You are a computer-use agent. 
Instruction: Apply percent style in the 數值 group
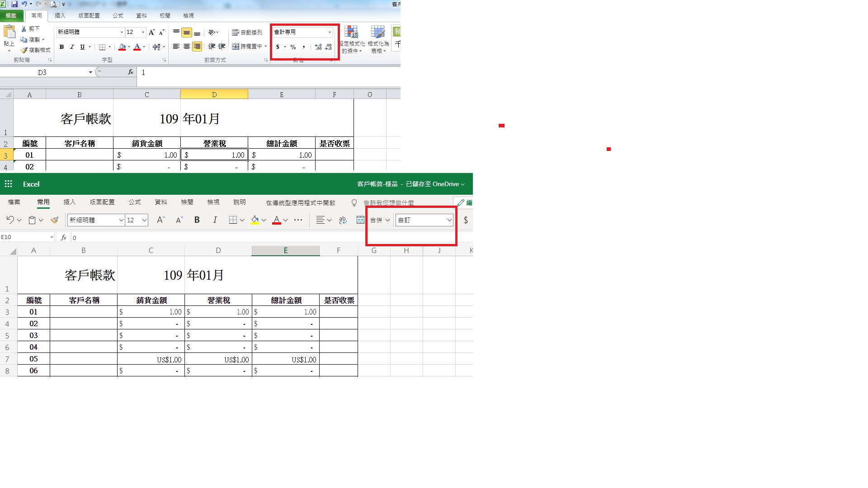292,47
